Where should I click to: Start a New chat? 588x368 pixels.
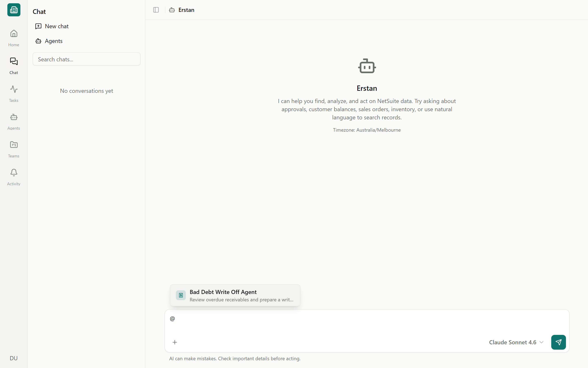(x=87, y=26)
